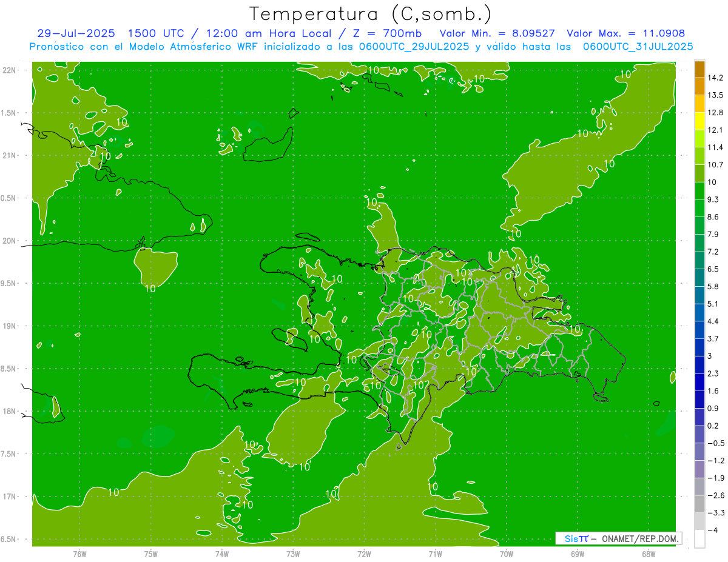This screenshot has height=562, width=728.
Task: Click the 10.7 value on the color legend
Action: 716,164
